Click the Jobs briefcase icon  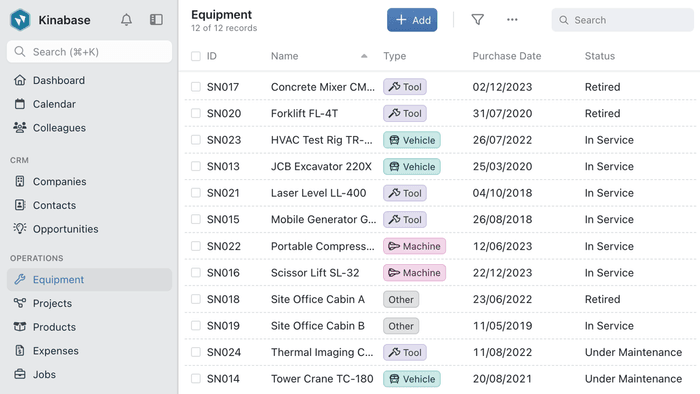(x=20, y=374)
